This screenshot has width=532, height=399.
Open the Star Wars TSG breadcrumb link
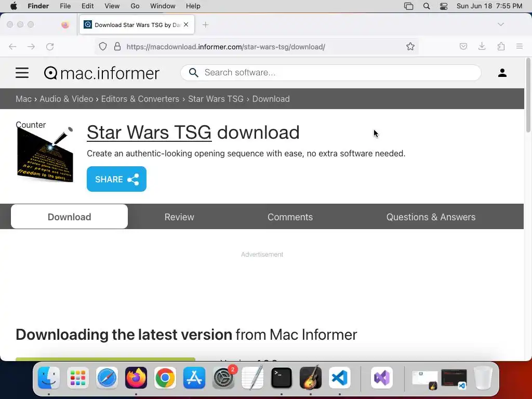click(x=216, y=99)
